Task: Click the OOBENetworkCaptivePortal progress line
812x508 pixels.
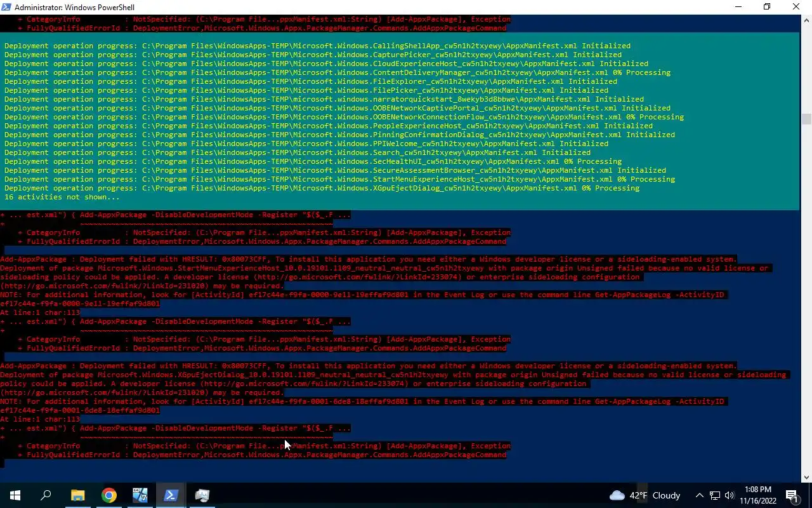Action: pyautogui.click(x=337, y=108)
